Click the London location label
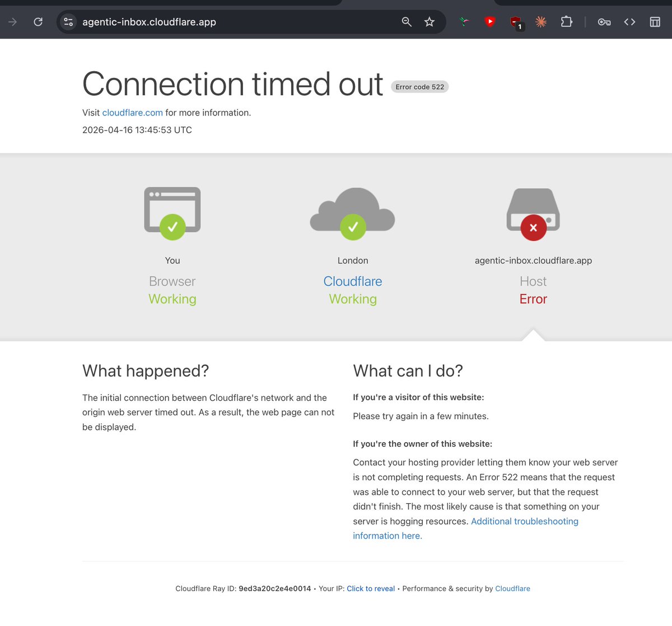672x626 pixels. 353,261
